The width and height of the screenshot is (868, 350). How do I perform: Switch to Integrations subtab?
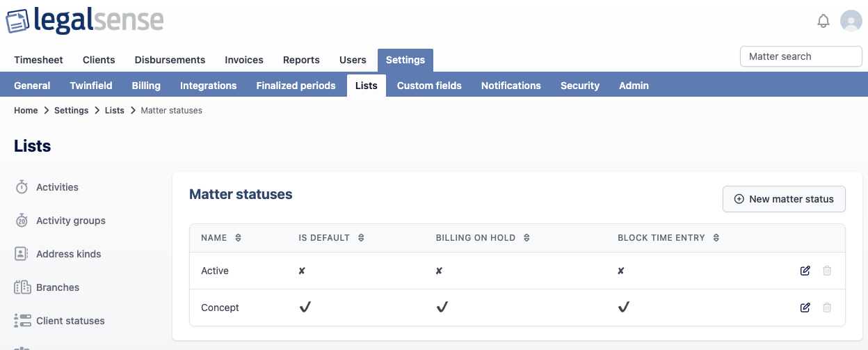tap(209, 86)
